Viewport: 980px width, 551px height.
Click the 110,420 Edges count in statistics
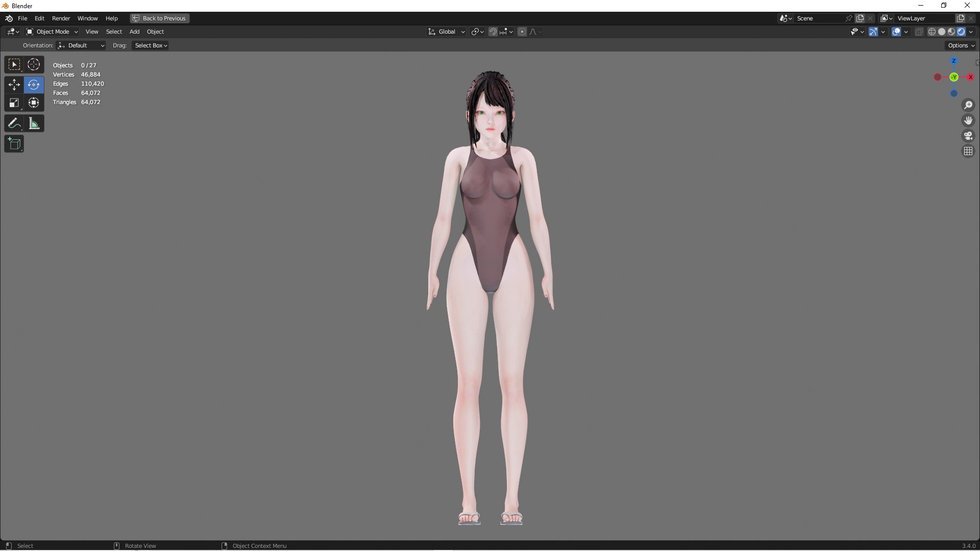(92, 84)
